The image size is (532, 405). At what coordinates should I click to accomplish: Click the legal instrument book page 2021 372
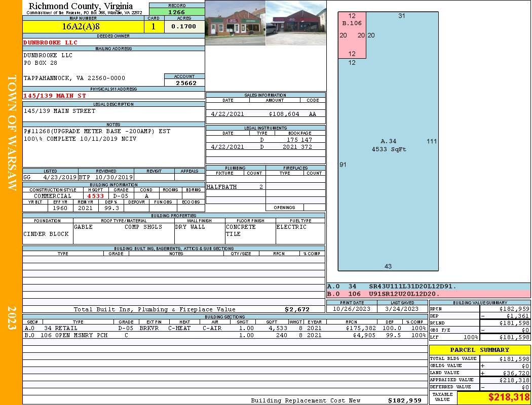(x=297, y=147)
